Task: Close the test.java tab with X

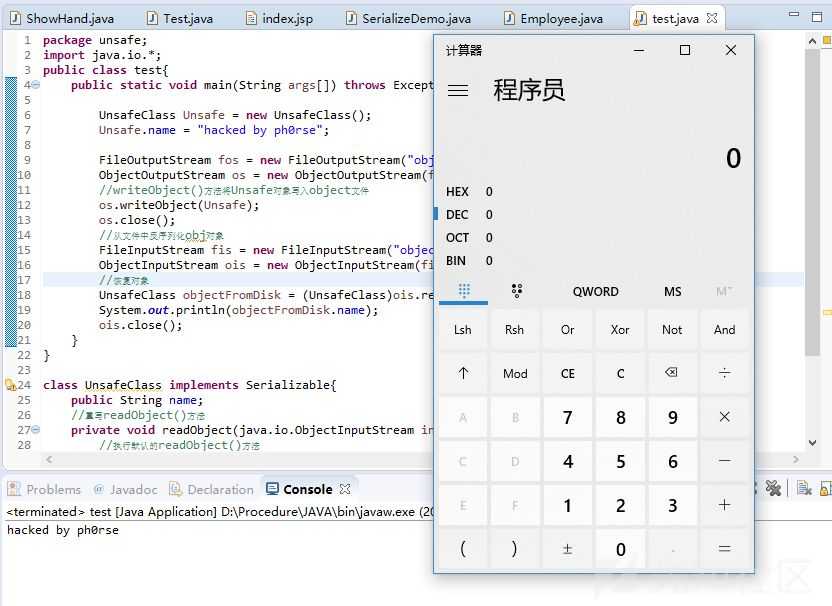Action: [x=712, y=18]
